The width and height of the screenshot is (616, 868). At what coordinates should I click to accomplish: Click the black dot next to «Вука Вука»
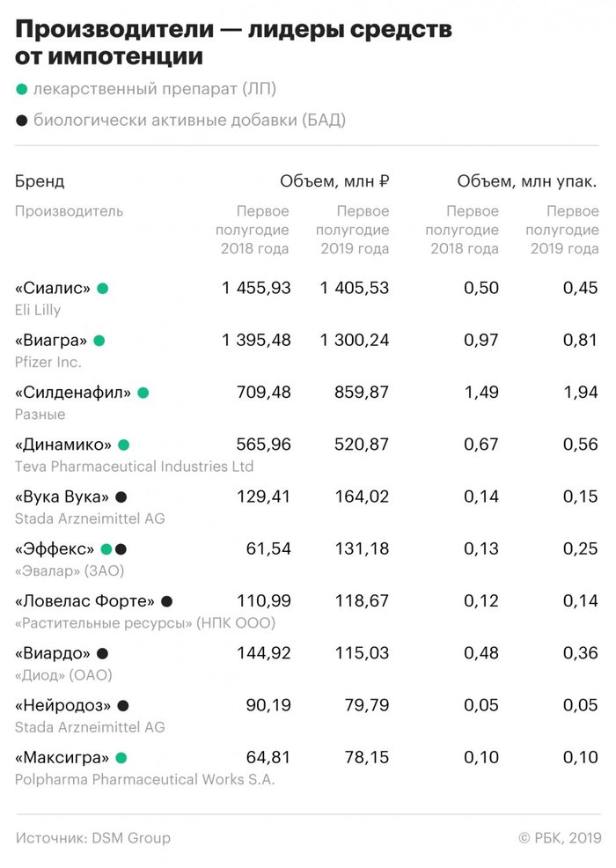[121, 497]
